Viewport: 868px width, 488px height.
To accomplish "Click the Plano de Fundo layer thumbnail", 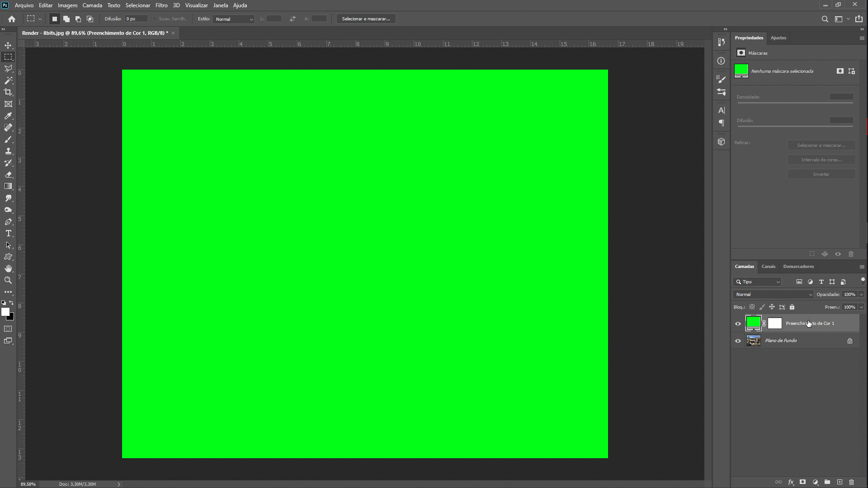I will pos(753,341).
